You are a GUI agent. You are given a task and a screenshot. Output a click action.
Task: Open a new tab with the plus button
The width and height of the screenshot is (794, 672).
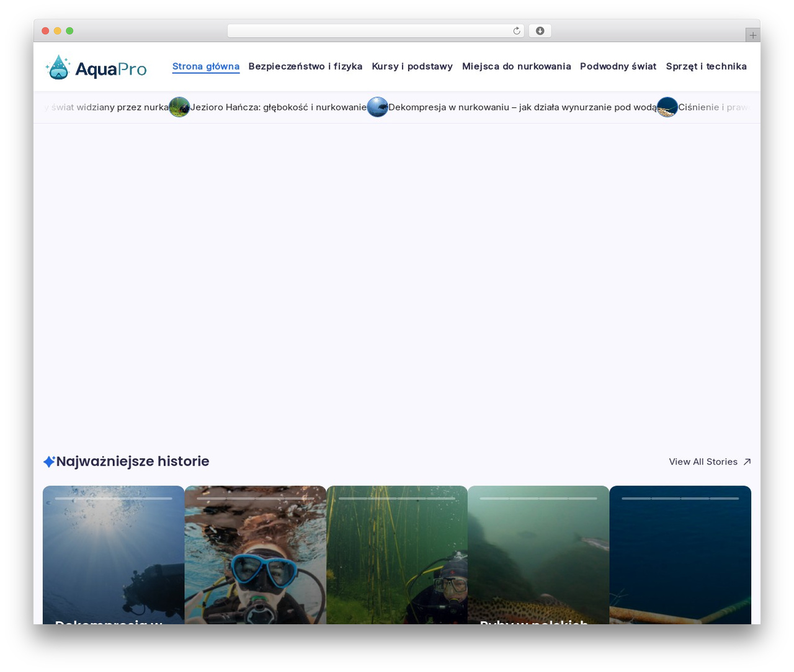coord(752,35)
